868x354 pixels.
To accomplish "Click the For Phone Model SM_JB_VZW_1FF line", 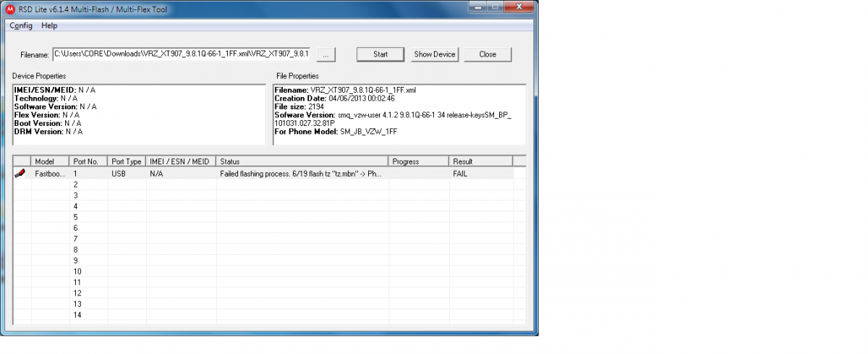I will coord(336,132).
